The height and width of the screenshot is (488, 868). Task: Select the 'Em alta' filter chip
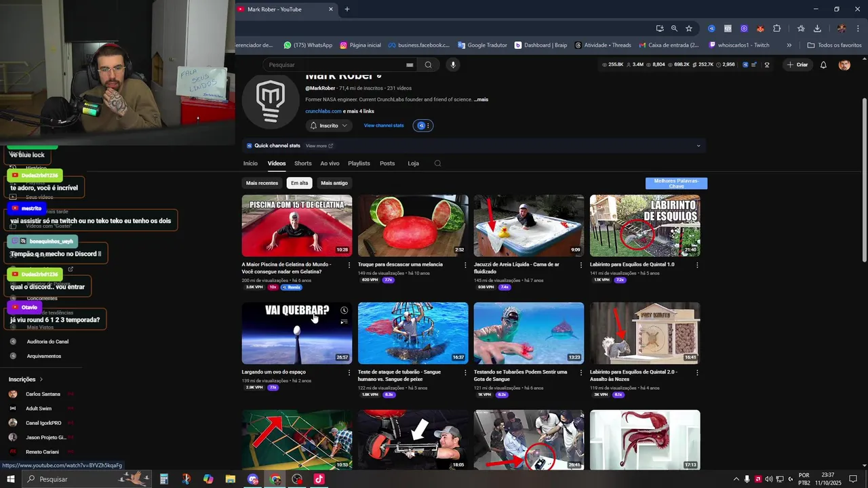(x=300, y=183)
